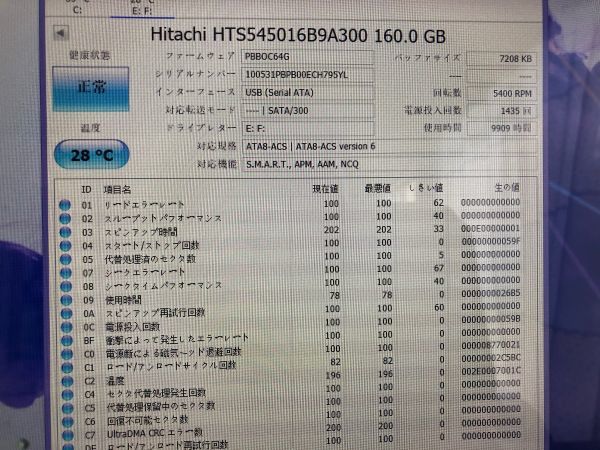Click the serial number field 100531PBPB00ECH795YL
The height and width of the screenshot is (450, 600).
pos(307,74)
